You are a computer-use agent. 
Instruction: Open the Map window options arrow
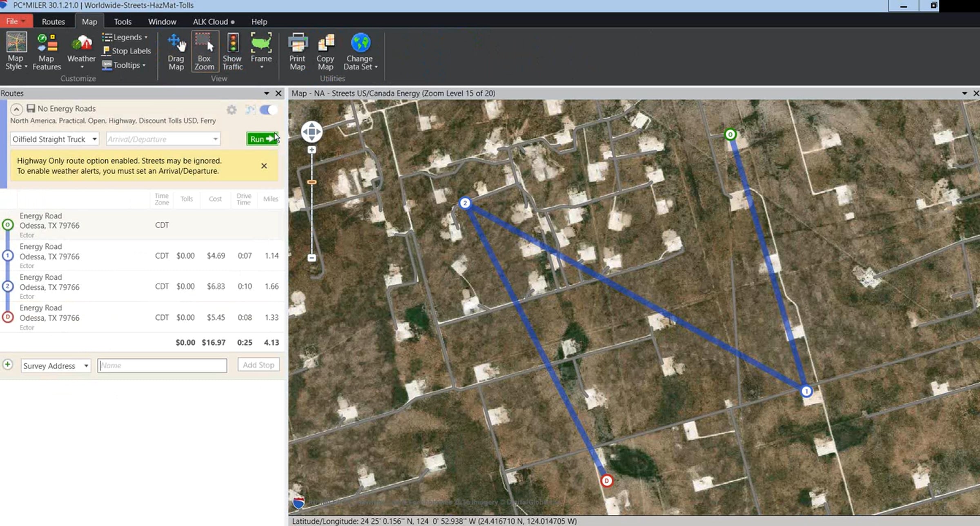coord(964,94)
